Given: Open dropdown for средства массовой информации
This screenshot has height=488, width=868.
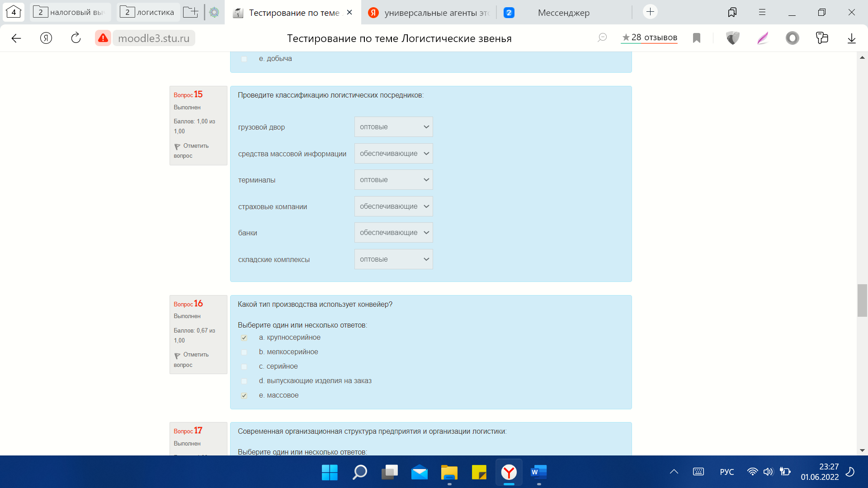Looking at the screenshot, I should (394, 154).
